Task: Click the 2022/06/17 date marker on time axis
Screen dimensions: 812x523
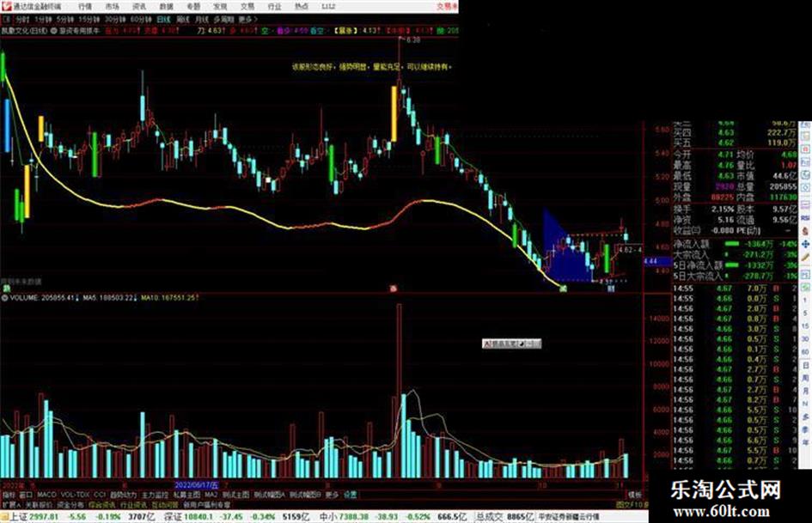Action: [x=197, y=485]
